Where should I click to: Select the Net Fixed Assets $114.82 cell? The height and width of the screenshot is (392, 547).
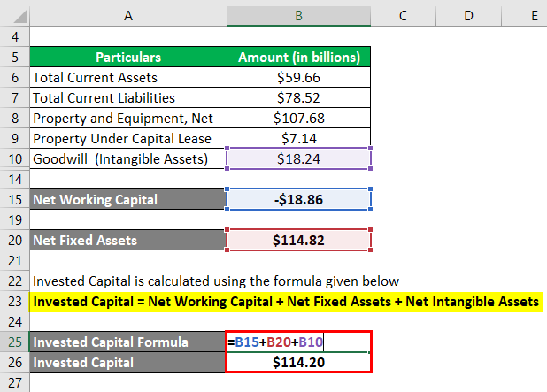[x=298, y=240]
